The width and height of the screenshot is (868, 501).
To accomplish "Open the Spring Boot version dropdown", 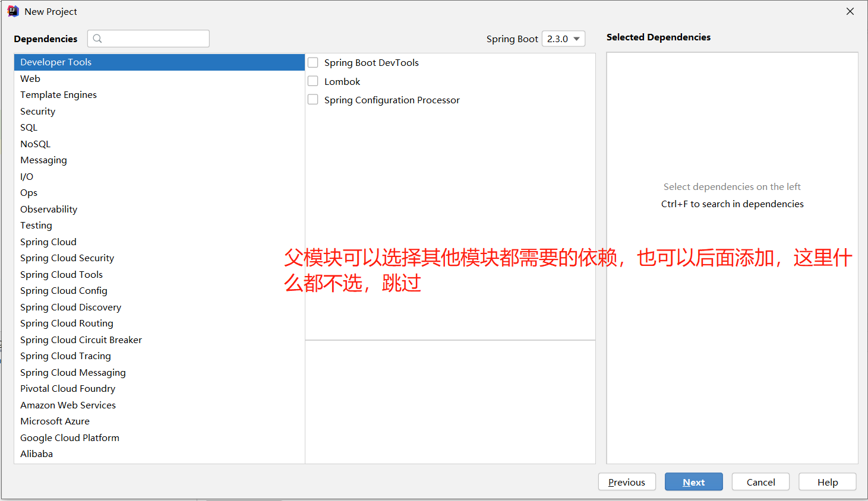I will 563,38.
